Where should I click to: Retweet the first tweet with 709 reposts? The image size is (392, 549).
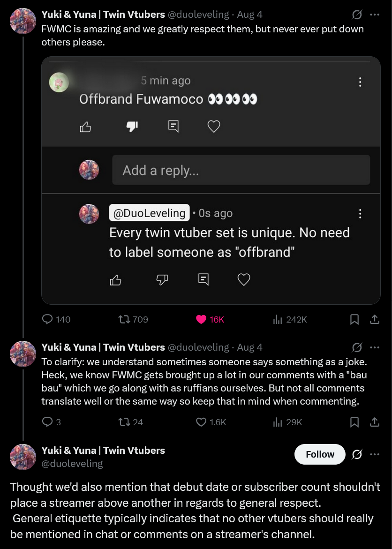coord(124,319)
